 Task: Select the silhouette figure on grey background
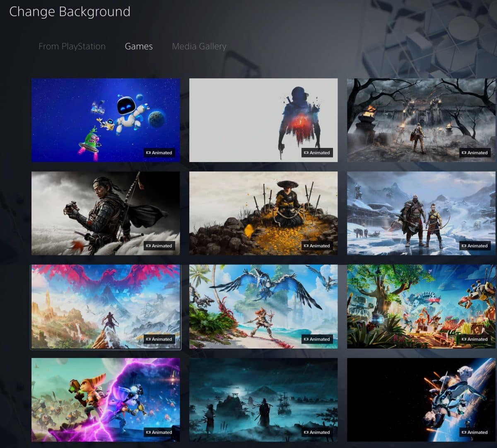(x=263, y=120)
